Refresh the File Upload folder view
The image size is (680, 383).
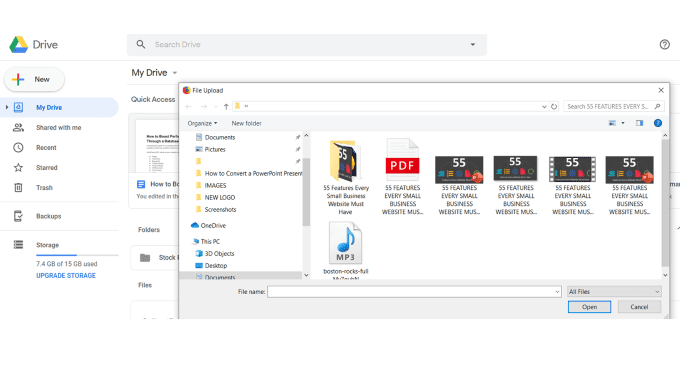click(x=554, y=106)
